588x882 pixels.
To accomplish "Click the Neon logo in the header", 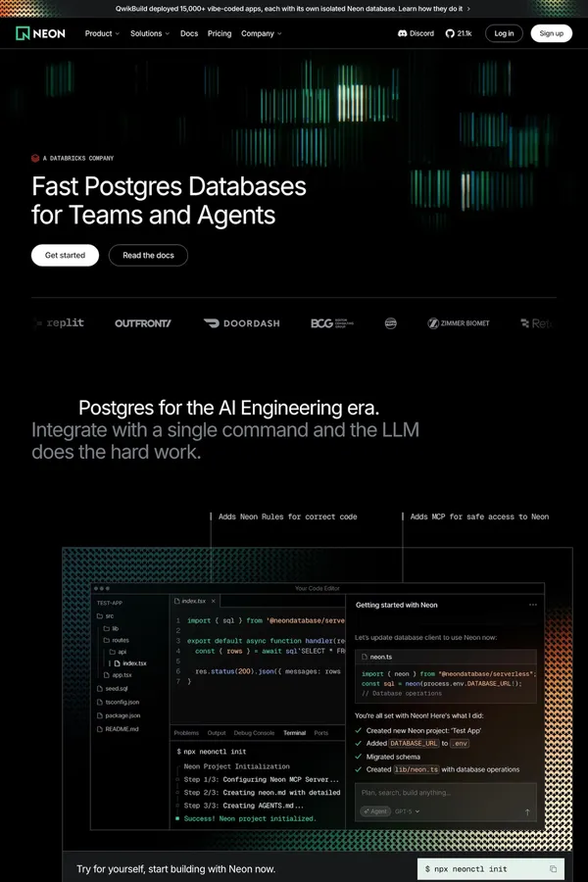I will [x=40, y=33].
